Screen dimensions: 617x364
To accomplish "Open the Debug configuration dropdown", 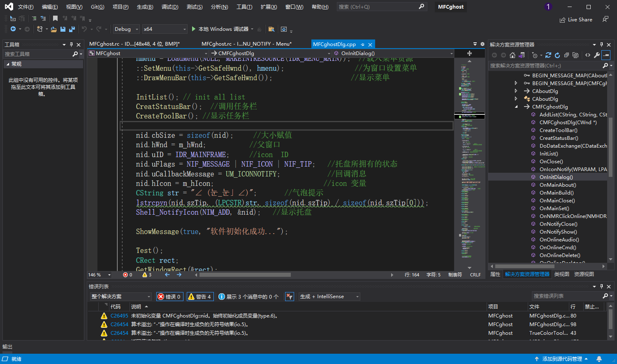I will tap(126, 29).
